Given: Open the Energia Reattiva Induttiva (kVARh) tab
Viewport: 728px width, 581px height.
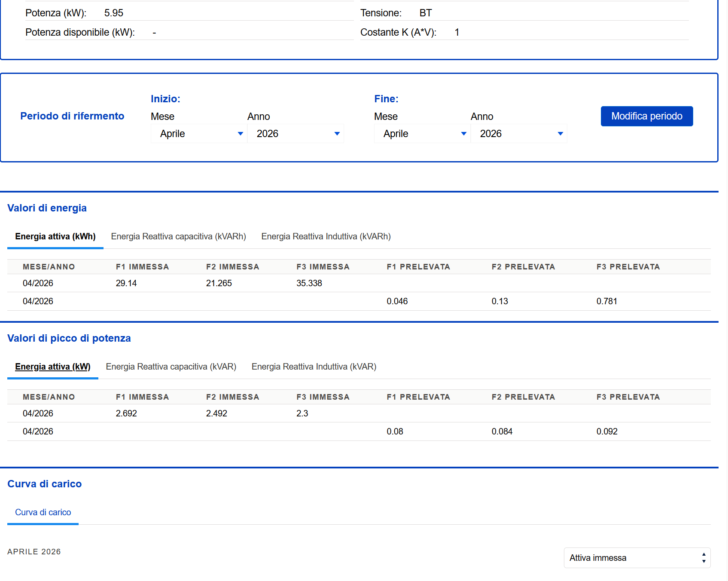Looking at the screenshot, I should point(326,236).
